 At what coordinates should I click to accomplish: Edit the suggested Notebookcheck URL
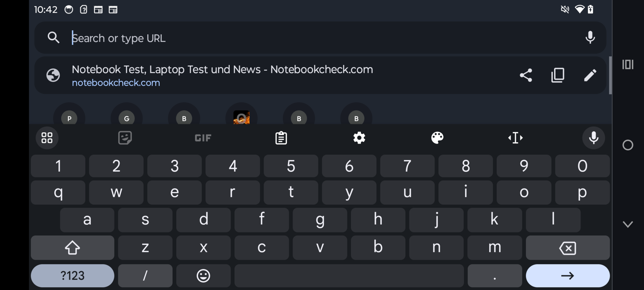tap(590, 75)
